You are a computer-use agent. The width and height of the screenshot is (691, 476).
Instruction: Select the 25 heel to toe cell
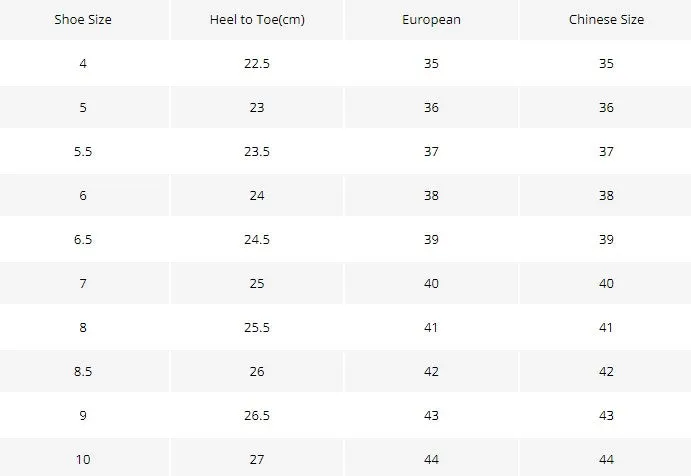pos(257,283)
